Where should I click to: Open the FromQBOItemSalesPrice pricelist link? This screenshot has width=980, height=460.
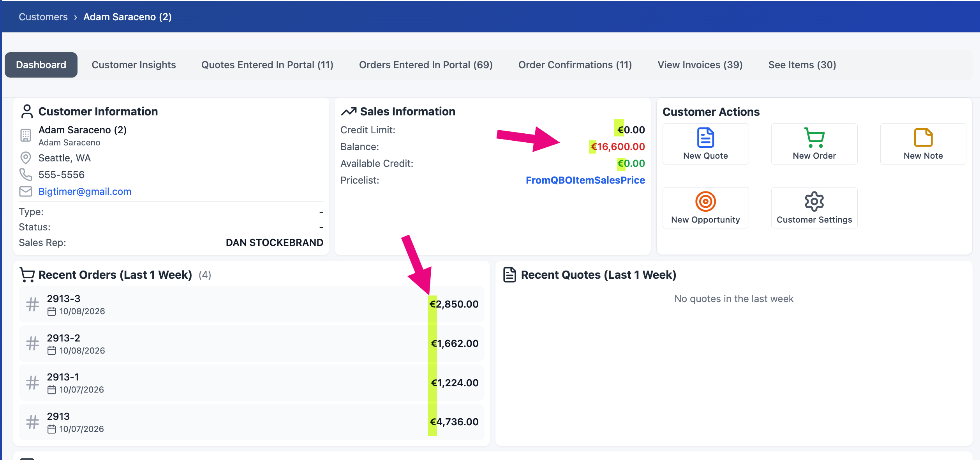pos(585,180)
